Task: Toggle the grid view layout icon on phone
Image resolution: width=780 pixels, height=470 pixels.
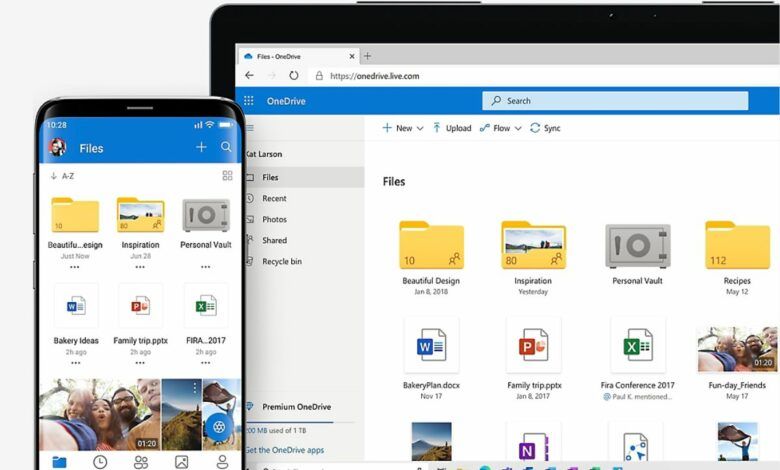Action: tap(227, 176)
